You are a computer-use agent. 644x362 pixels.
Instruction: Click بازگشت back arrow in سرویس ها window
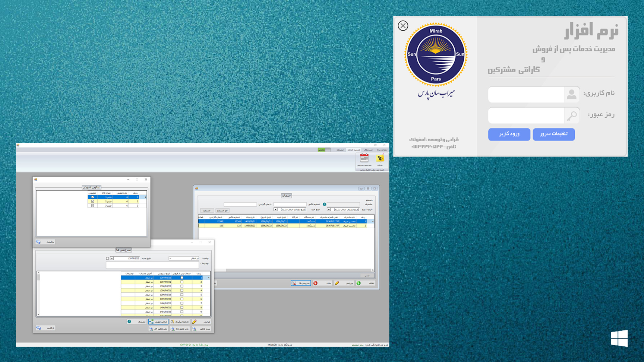pyautogui.click(x=38, y=328)
